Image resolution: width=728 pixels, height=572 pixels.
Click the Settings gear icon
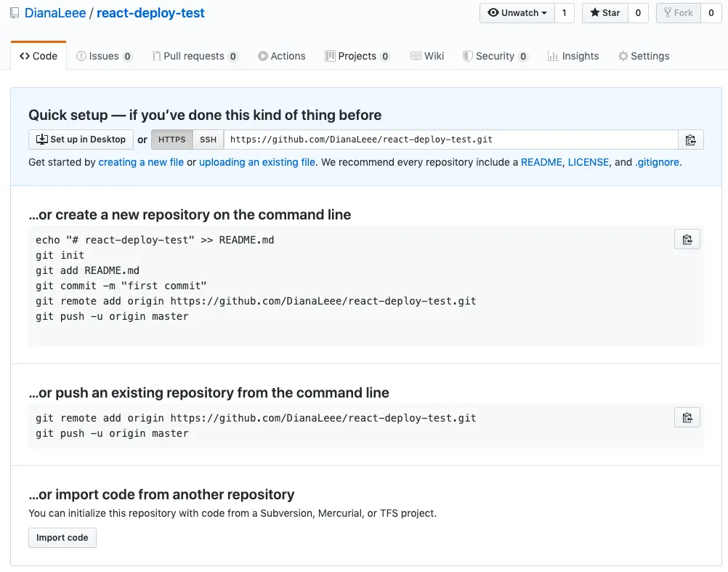click(x=623, y=56)
